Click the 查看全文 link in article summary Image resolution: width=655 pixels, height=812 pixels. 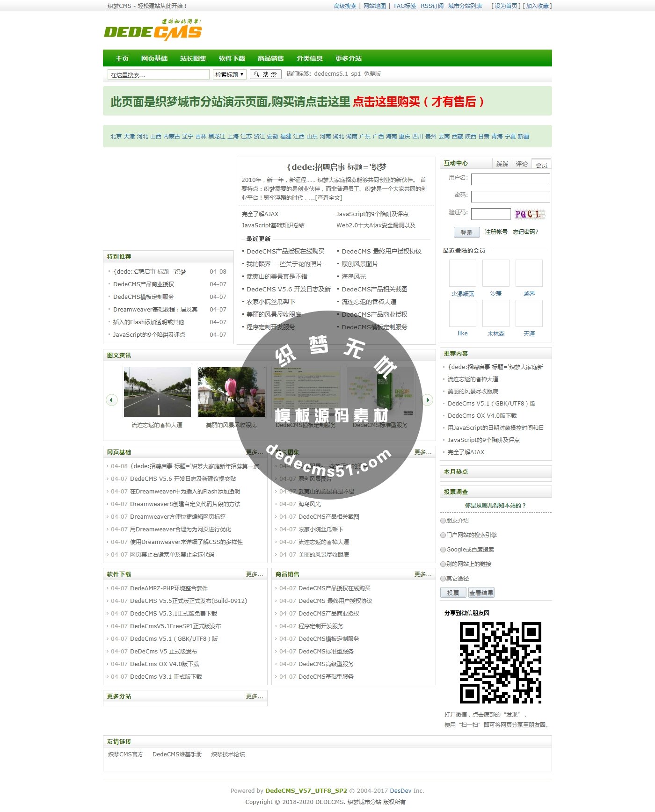click(x=329, y=198)
